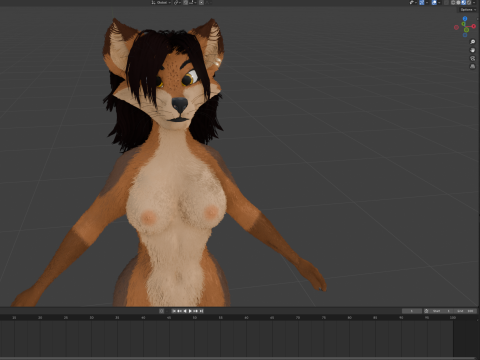Image resolution: width=480 pixels, height=360 pixels.
Task: Switch to solid viewport shading
Action: 458,2
